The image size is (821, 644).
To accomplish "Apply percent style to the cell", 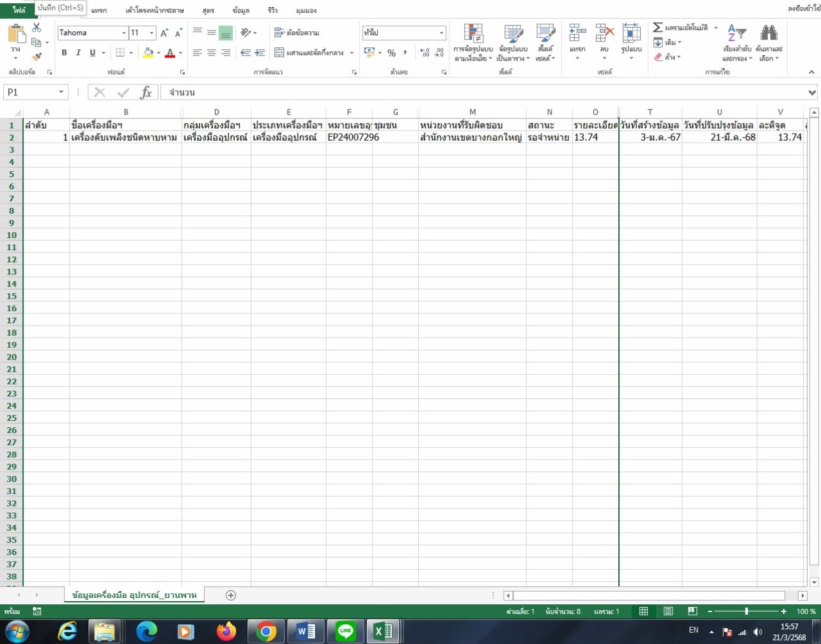I will [x=391, y=53].
